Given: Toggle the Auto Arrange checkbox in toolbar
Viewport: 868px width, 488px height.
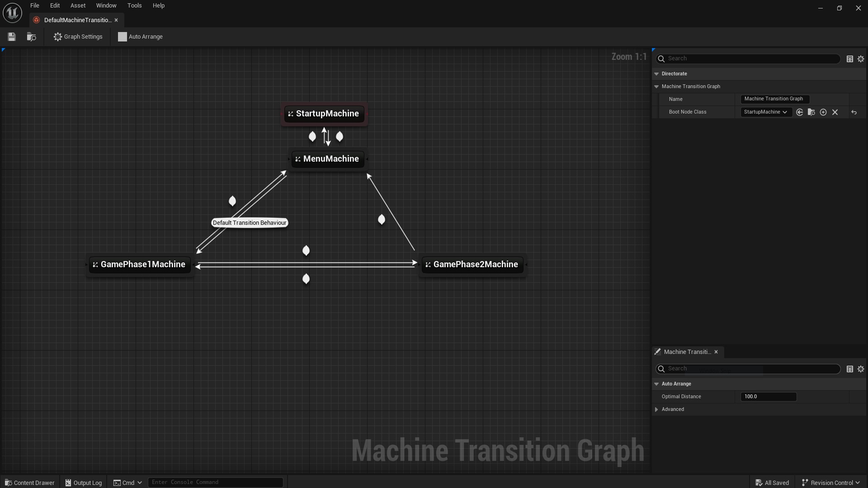Looking at the screenshot, I should tap(122, 37).
